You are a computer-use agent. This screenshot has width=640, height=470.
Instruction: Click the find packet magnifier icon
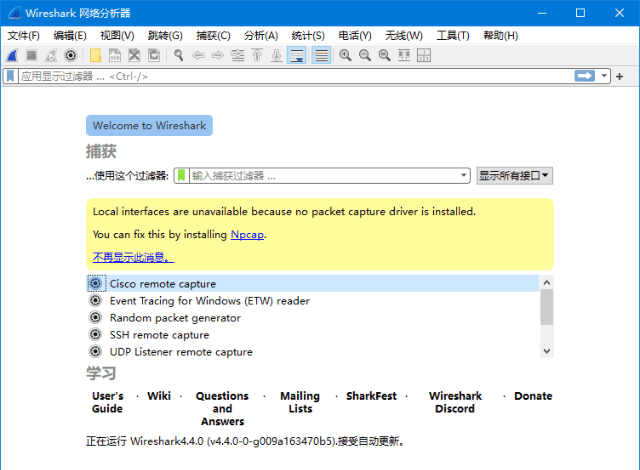[x=178, y=55]
